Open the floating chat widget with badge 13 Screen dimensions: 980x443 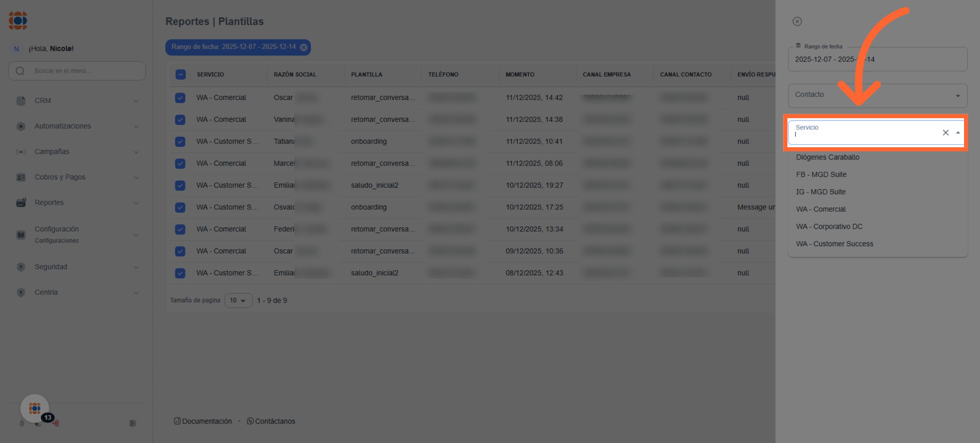coord(35,408)
